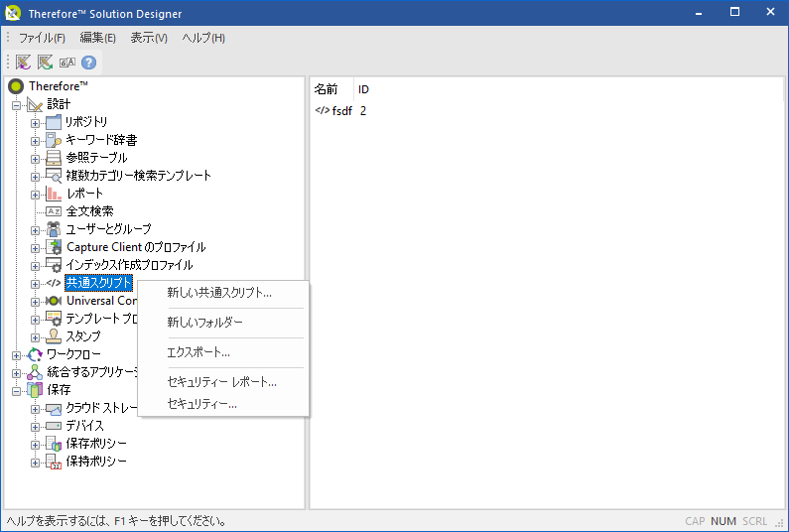Open the ファイル(F) menu

pyautogui.click(x=42, y=38)
